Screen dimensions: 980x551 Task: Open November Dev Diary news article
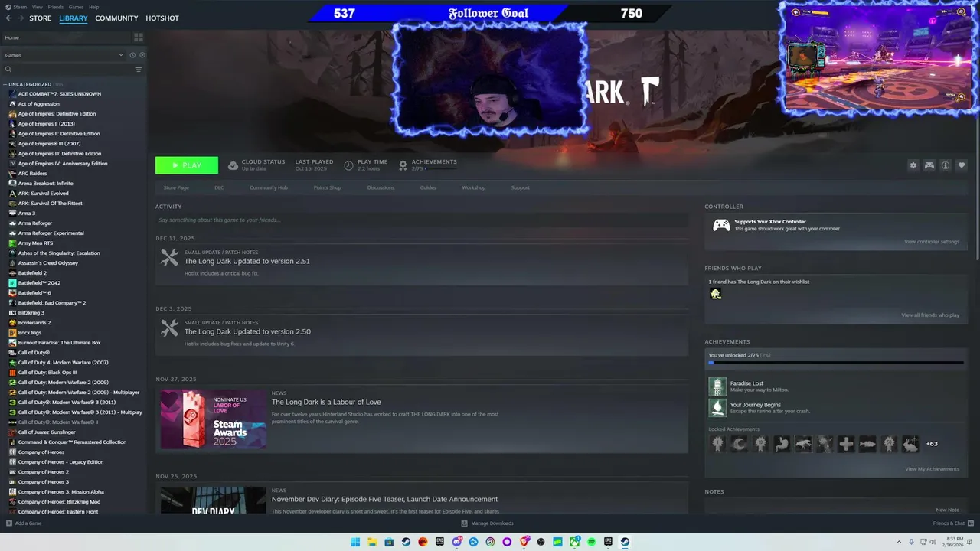(x=384, y=499)
